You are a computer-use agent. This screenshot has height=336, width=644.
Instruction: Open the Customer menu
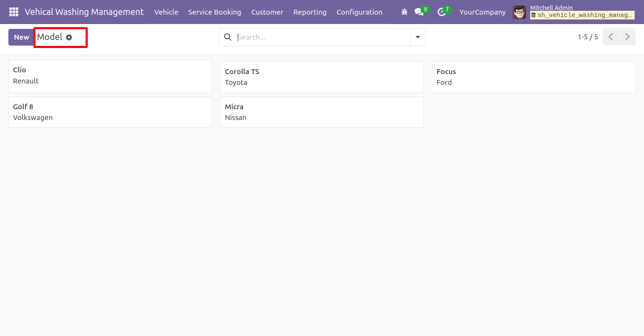pyautogui.click(x=267, y=12)
